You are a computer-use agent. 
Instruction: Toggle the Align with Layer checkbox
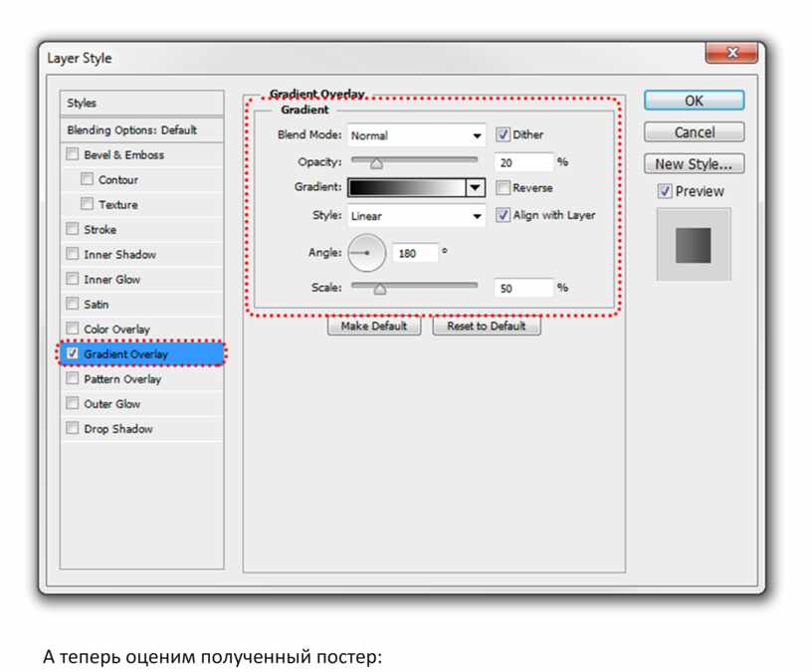(503, 215)
